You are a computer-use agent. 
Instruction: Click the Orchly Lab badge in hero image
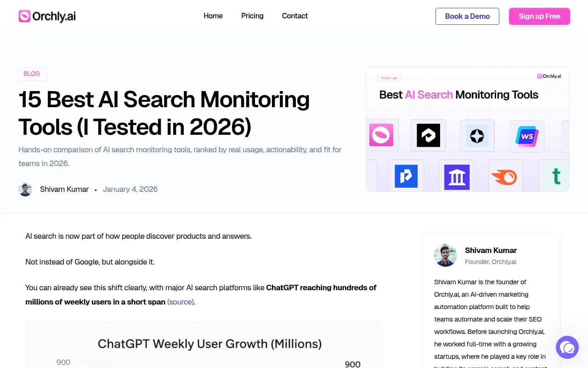[x=389, y=78]
